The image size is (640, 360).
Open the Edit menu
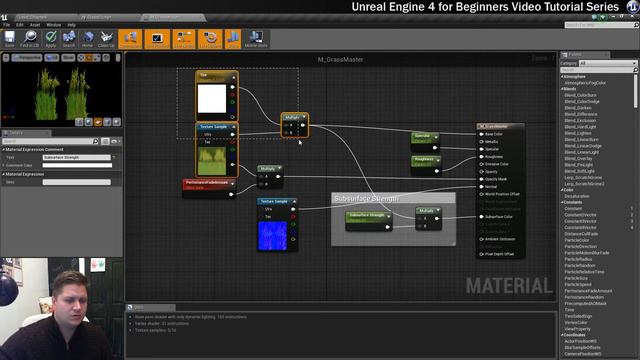[20, 25]
